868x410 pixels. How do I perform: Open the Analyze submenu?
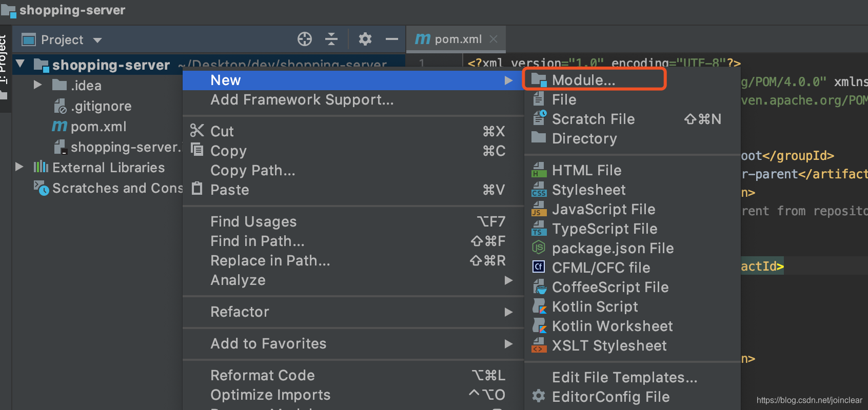click(353, 280)
